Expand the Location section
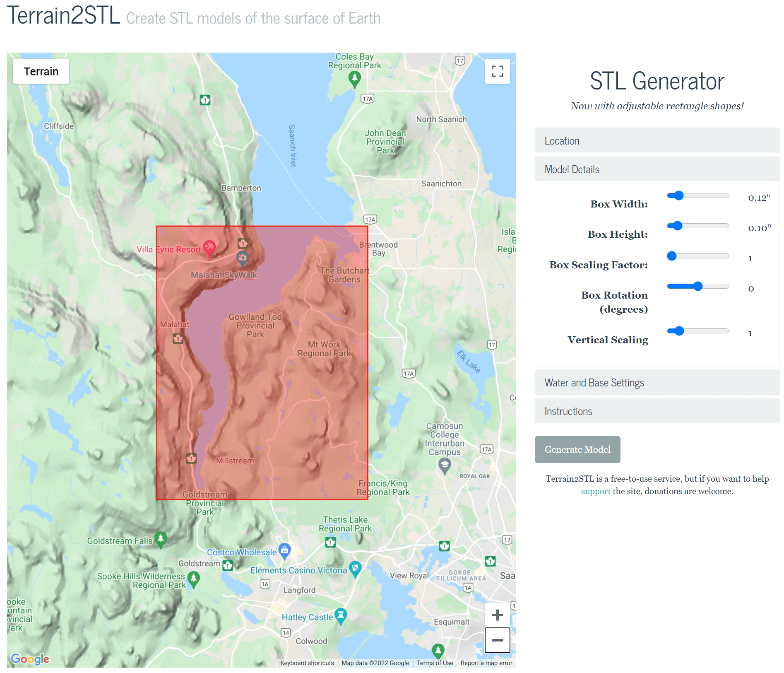This screenshot has height=673, width=784. 657,140
